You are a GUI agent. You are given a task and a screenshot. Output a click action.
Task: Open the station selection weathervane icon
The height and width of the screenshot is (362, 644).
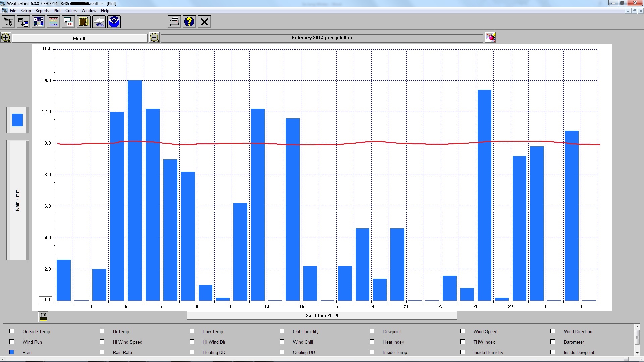click(8, 22)
